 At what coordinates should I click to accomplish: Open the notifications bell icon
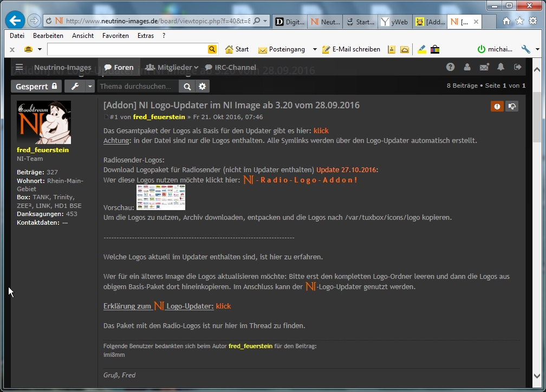[x=500, y=67]
